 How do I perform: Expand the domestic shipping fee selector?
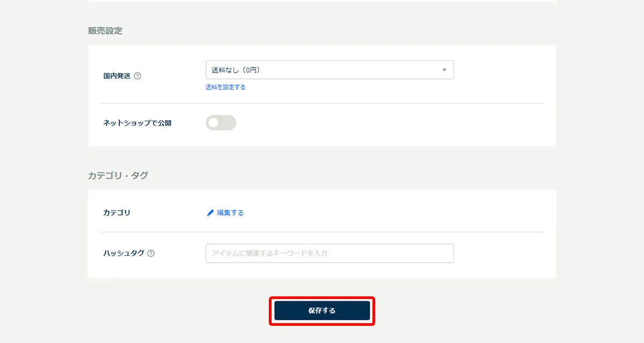(329, 70)
